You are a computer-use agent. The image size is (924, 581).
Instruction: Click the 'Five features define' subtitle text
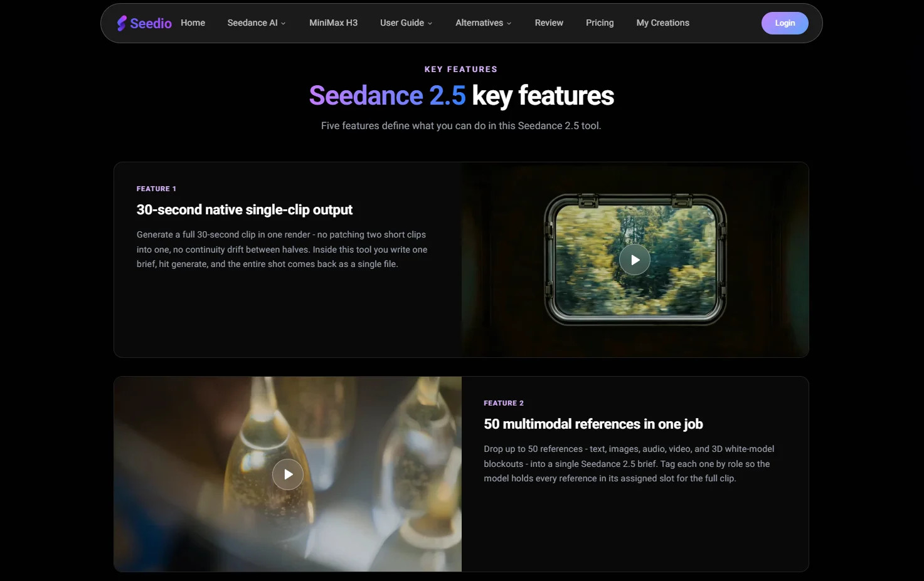(x=461, y=126)
